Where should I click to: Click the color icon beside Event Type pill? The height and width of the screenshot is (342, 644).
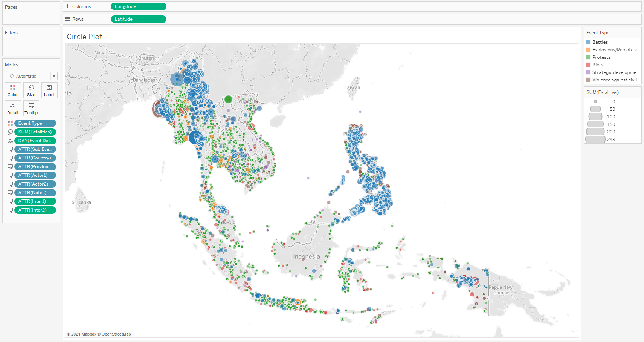[10, 123]
